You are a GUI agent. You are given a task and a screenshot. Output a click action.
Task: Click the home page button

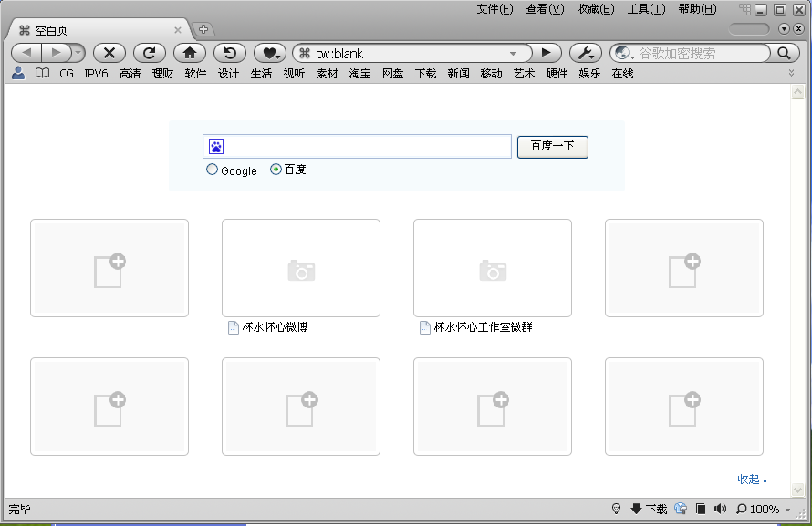coord(189,53)
